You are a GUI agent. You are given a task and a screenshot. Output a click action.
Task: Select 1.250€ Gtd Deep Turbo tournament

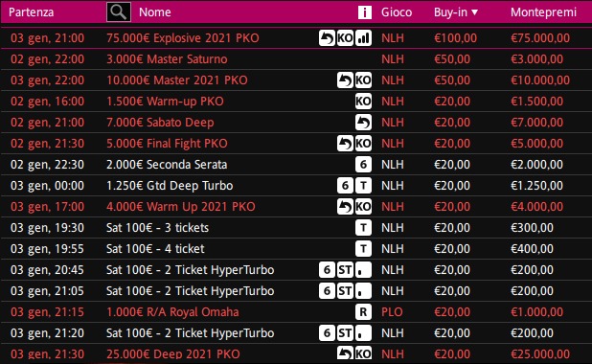click(x=170, y=186)
